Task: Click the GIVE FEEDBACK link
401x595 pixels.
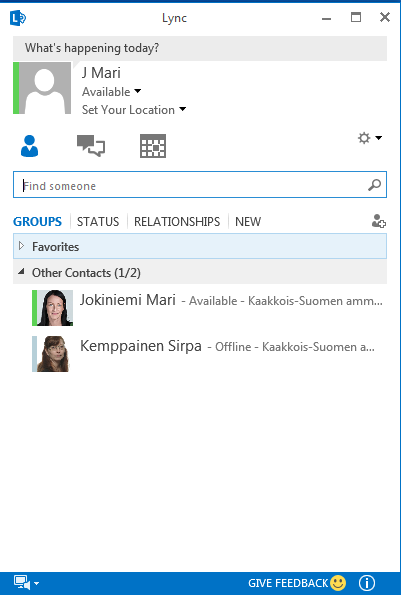Action: pos(288,583)
